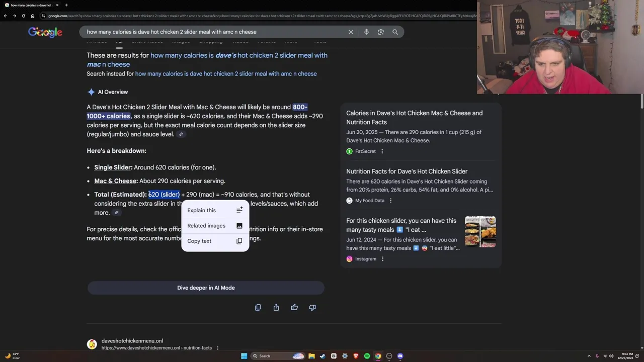Open 'Nutrition Facts for Dave's Hot Chicken Slider'
This screenshot has height=362, width=644.
point(407,171)
